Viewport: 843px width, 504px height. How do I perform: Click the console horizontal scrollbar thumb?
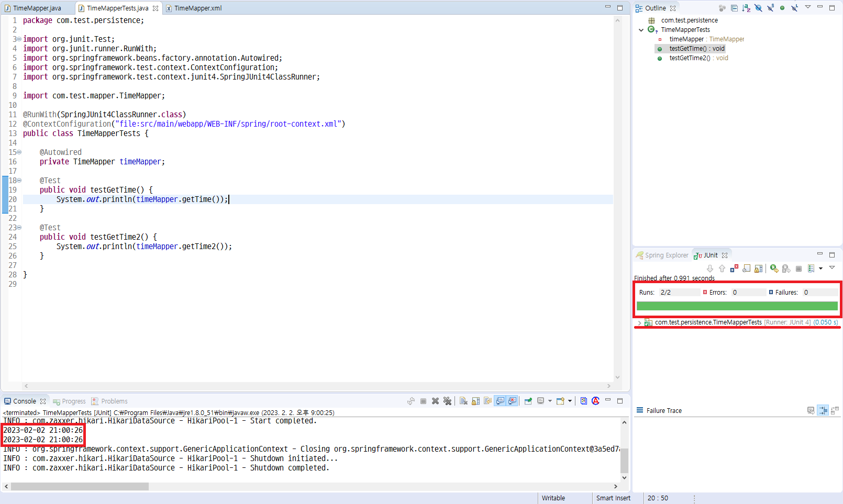click(80, 486)
